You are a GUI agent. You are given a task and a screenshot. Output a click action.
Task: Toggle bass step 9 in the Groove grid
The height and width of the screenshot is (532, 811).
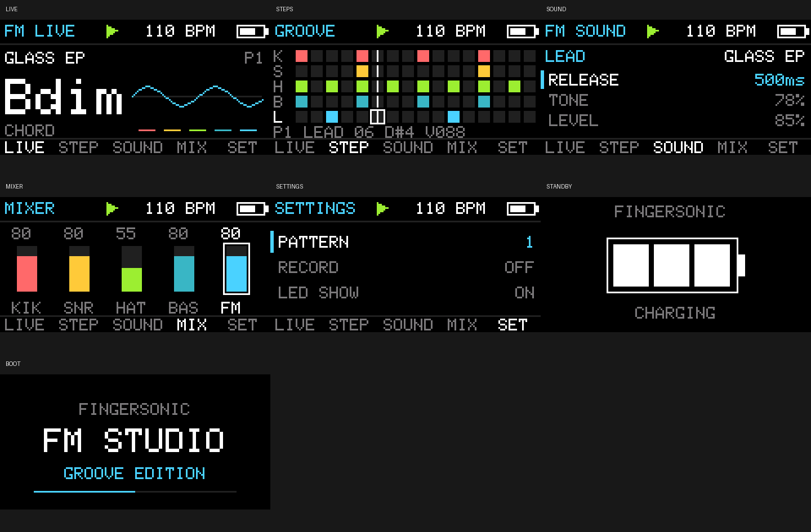pos(424,101)
